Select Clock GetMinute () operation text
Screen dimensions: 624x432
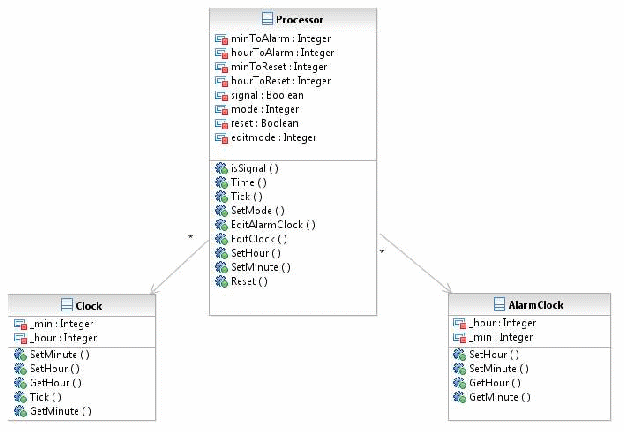(x=60, y=411)
